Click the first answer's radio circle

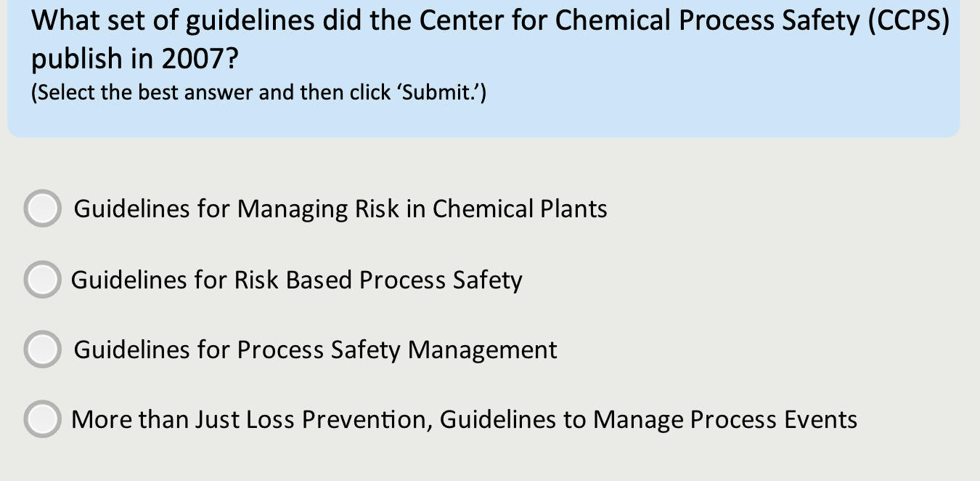pyautogui.click(x=42, y=209)
